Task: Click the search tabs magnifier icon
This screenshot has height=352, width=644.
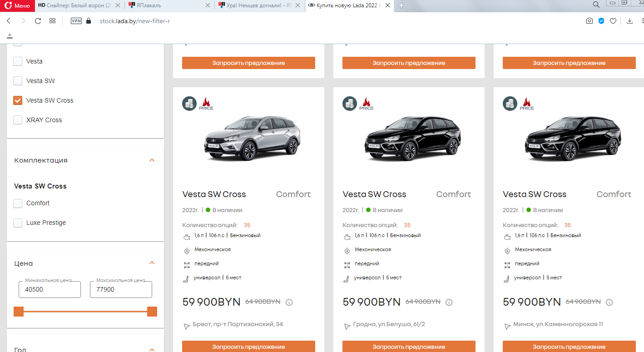Action: (x=596, y=5)
